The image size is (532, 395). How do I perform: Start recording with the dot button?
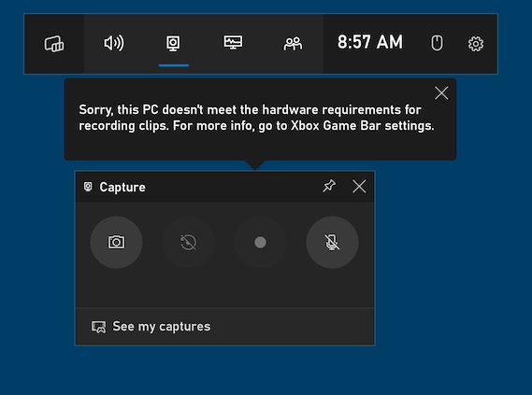(260, 242)
